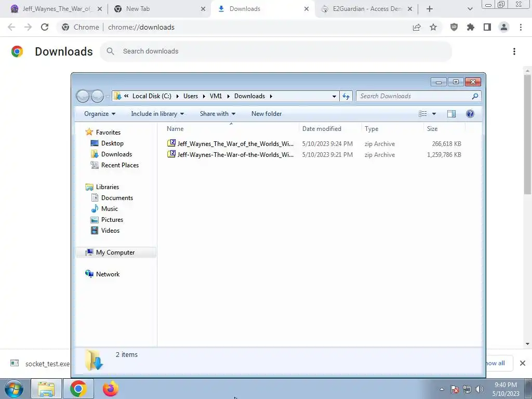Reload the Chrome page
The height and width of the screenshot is (399, 532).
[x=45, y=27]
